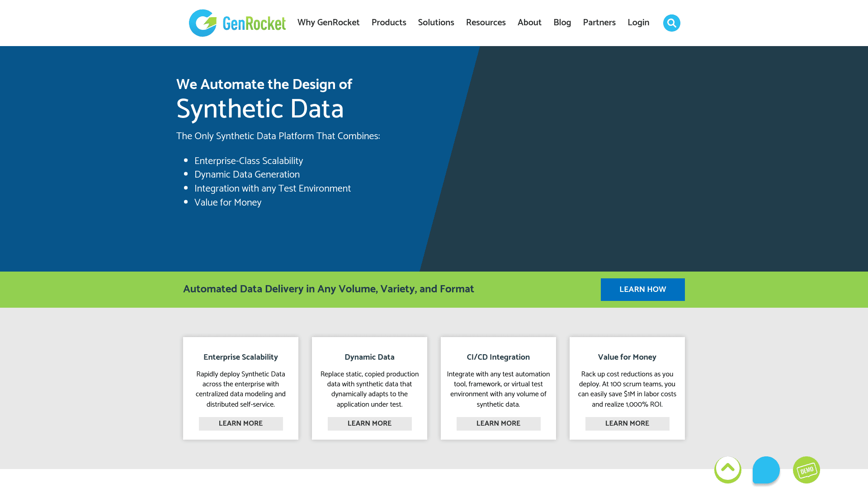Open the Partners navigation link
This screenshot has width=868, height=488.
click(599, 23)
